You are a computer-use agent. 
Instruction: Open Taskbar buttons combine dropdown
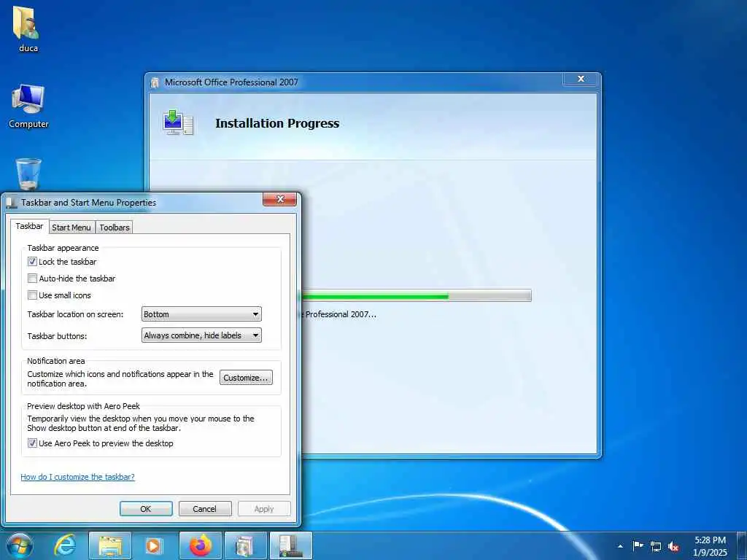(201, 335)
